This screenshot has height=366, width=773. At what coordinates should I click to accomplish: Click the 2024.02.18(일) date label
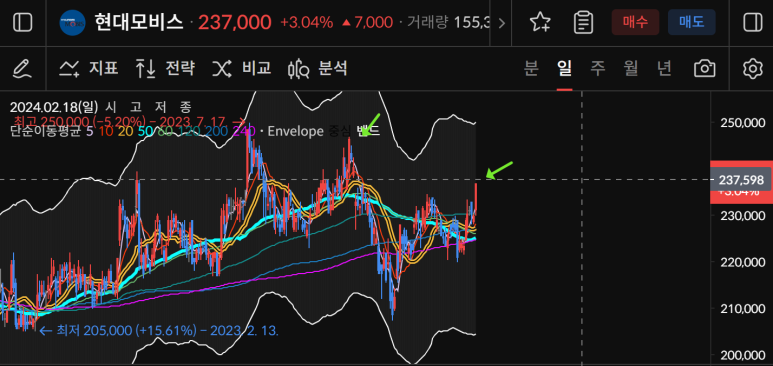[54, 107]
